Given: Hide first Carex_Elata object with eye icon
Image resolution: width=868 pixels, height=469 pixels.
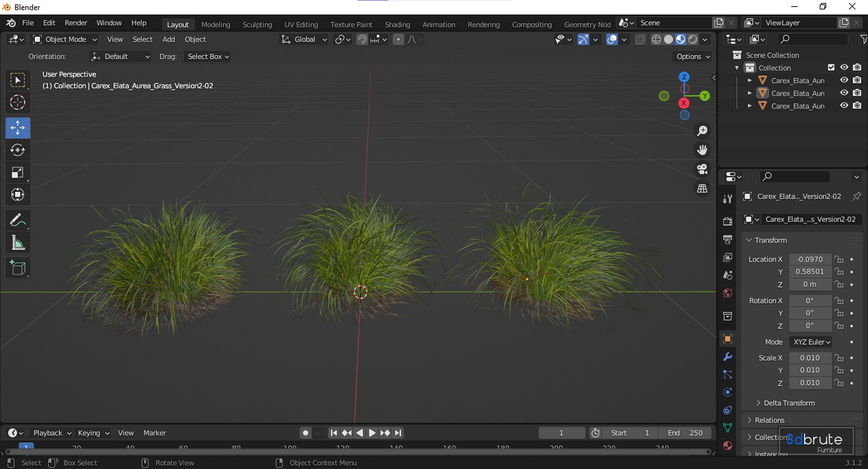Looking at the screenshot, I should point(844,80).
